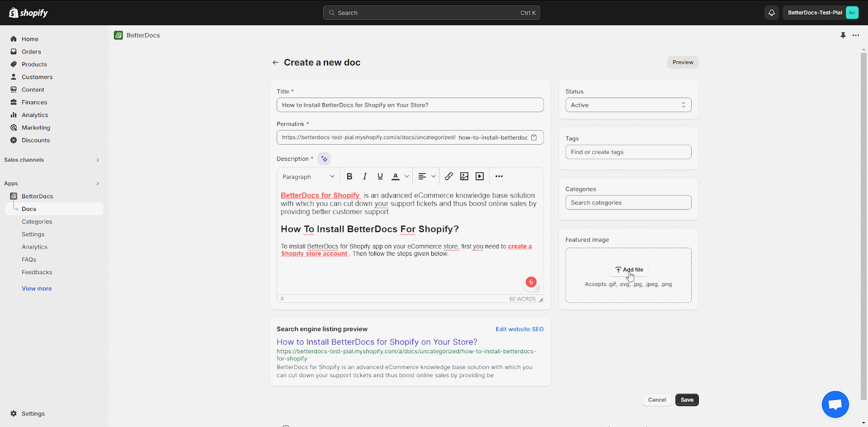
Task: Click the Search categories field
Action: 628,203
